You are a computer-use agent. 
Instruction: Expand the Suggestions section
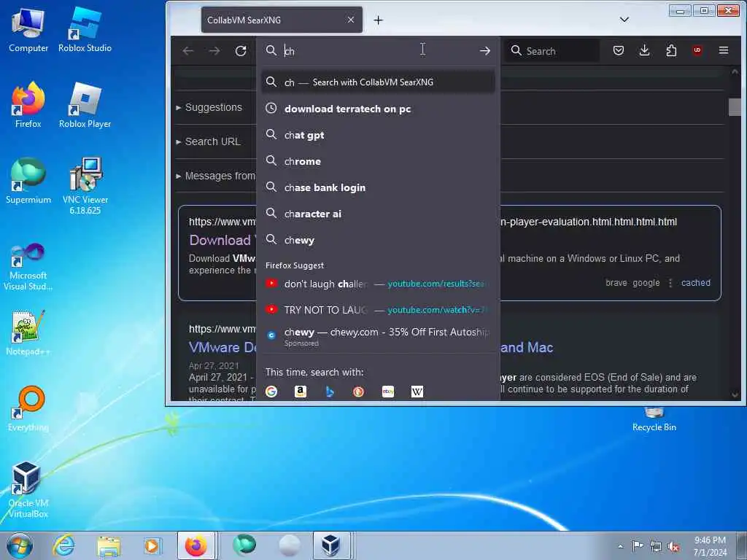pos(209,108)
